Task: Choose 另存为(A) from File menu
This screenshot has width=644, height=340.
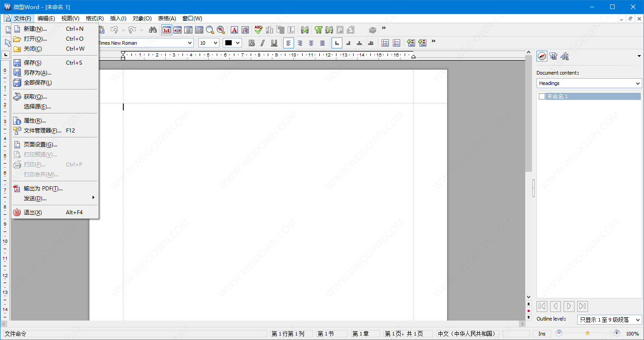Action: pos(55,72)
